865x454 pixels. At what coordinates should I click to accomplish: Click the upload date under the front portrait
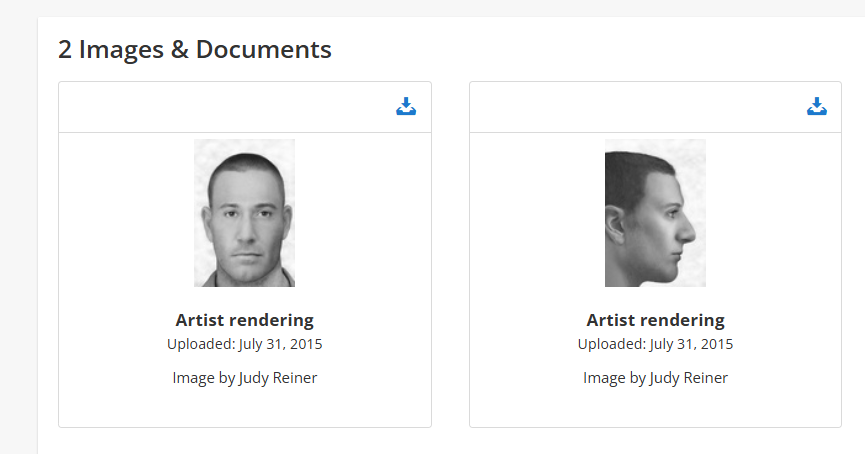244,344
